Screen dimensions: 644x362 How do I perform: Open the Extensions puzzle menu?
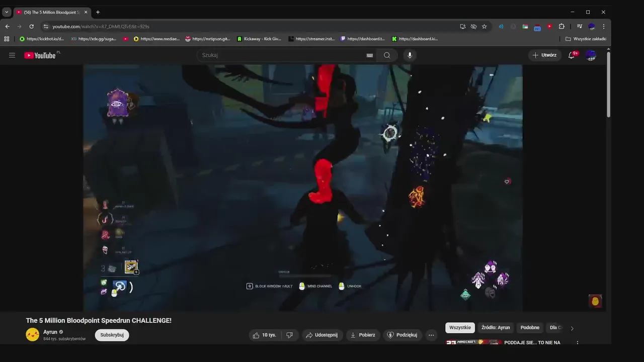tap(561, 26)
